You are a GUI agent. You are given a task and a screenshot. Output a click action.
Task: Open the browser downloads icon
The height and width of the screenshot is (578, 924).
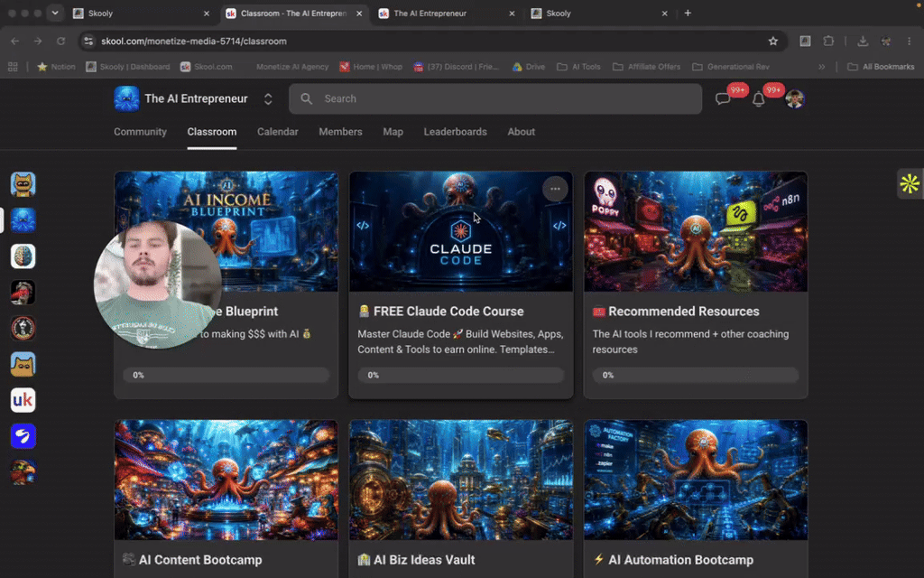tap(863, 41)
